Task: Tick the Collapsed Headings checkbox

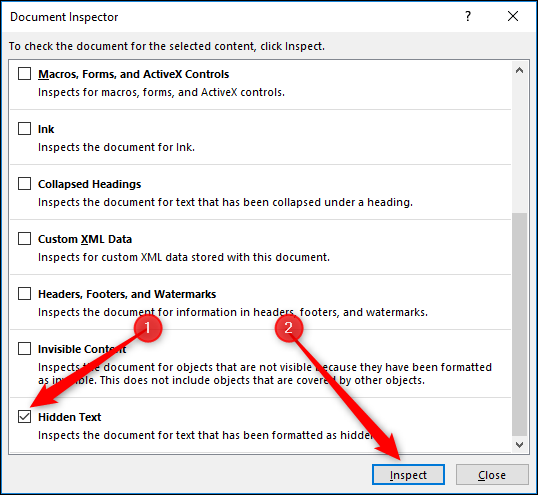Action: point(24,184)
